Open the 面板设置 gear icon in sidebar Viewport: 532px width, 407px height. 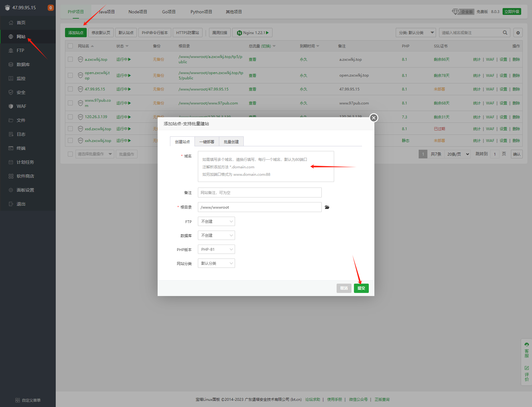point(11,190)
